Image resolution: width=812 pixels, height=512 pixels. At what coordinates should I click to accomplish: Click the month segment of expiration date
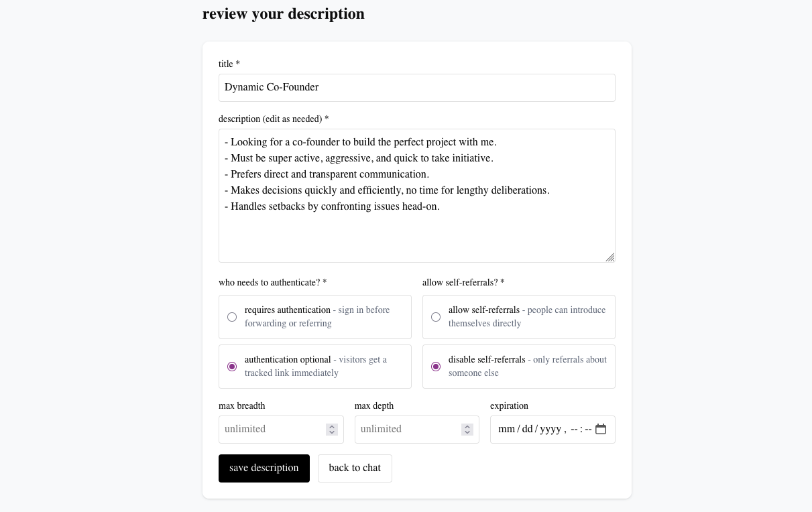(x=507, y=429)
